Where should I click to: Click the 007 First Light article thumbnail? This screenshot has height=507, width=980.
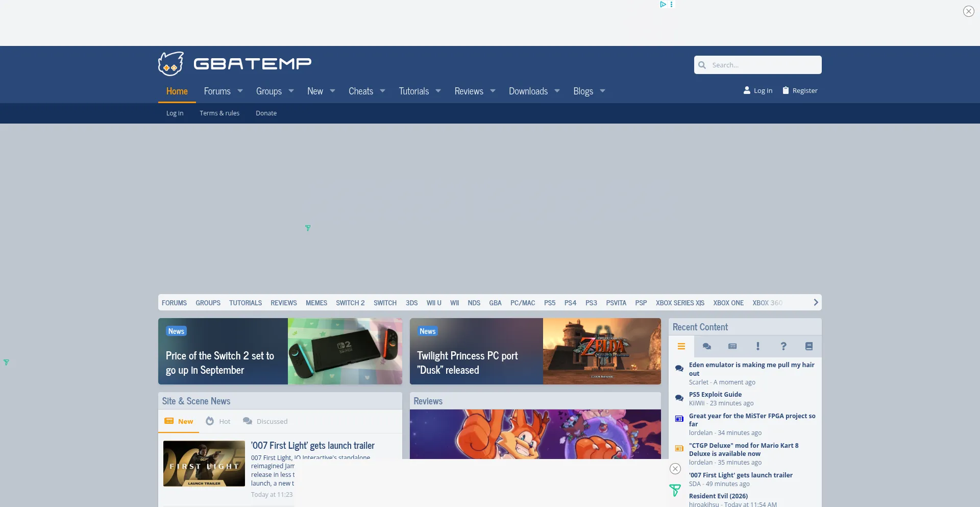point(204,464)
